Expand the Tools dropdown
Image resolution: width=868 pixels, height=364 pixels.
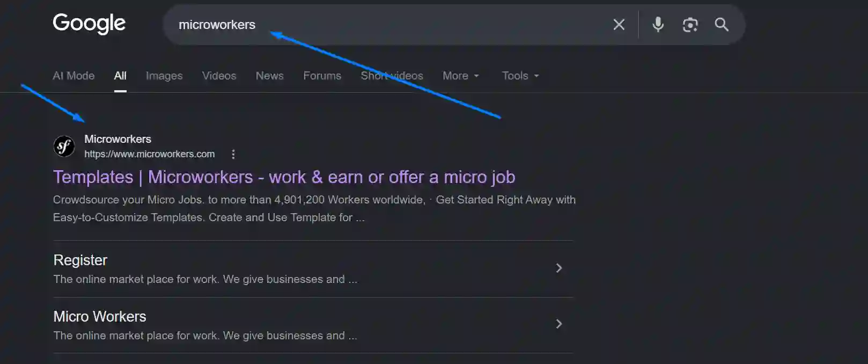point(520,76)
